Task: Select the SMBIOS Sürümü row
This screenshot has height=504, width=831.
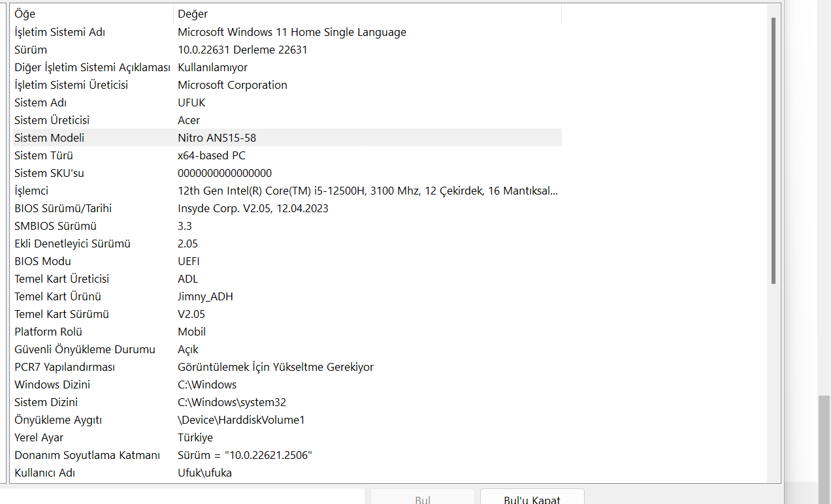Action: (x=286, y=226)
